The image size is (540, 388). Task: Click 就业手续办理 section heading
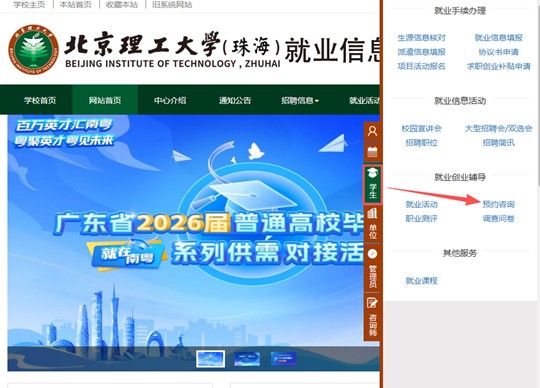tap(460, 11)
